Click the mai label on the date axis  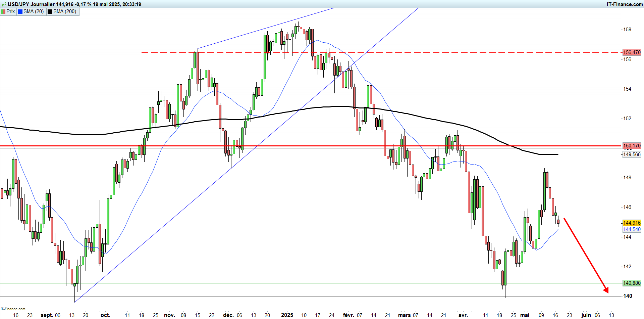click(x=525, y=315)
